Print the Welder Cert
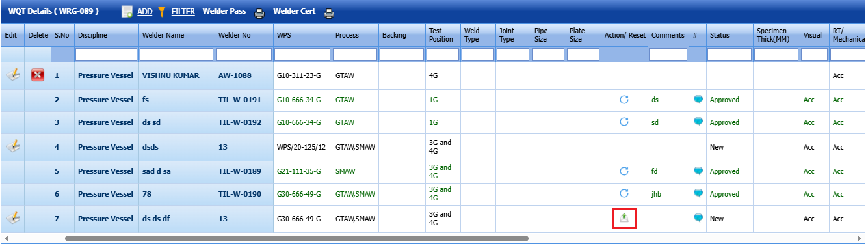The image size is (868, 246). point(329,12)
